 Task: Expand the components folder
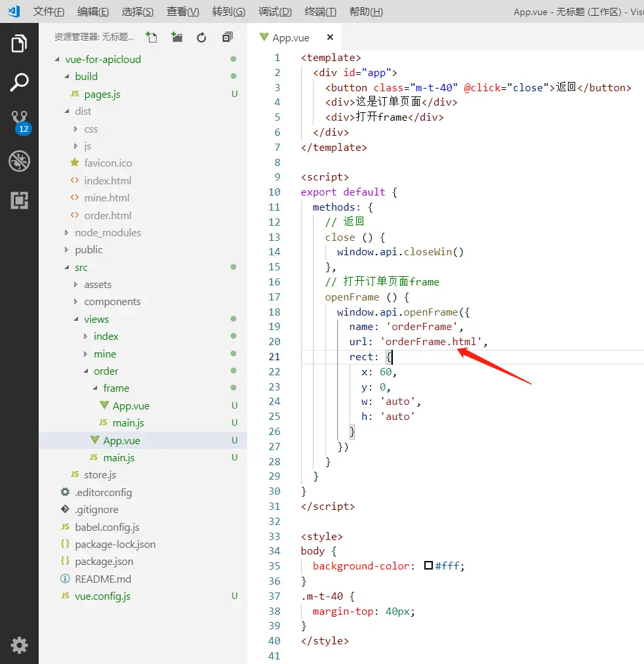75,302
